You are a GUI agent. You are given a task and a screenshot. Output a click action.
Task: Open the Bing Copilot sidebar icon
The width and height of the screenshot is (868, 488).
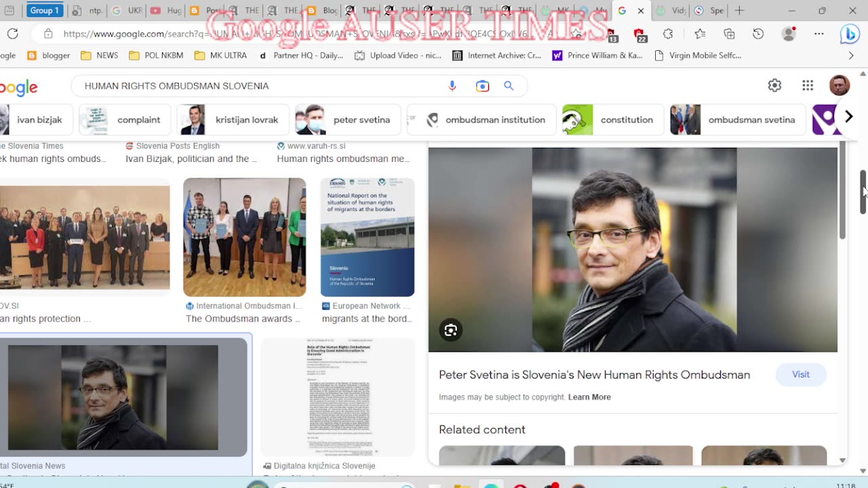pyautogui.click(x=850, y=33)
